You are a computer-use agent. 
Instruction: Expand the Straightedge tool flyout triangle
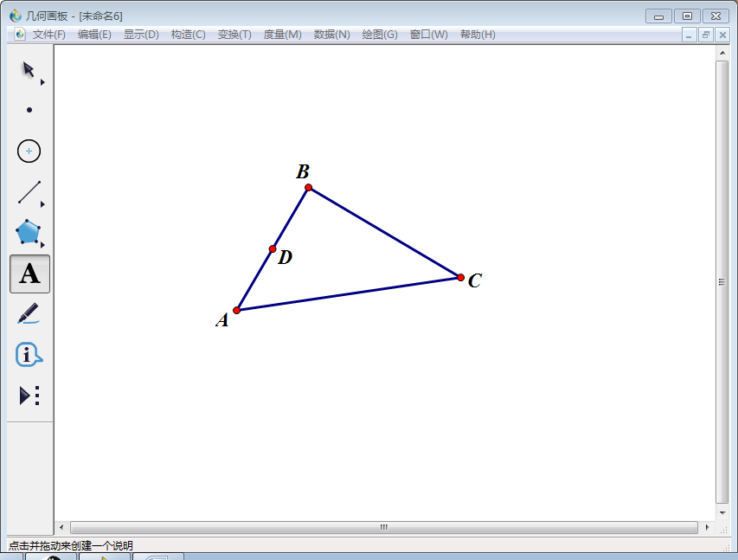(42, 204)
